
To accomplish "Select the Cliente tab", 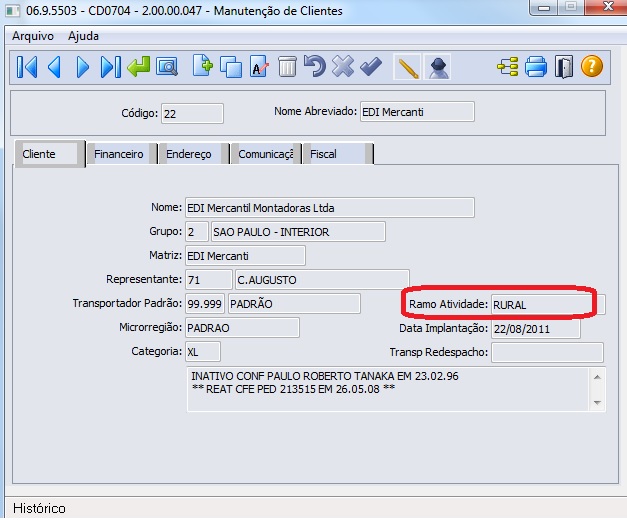I will pyautogui.click(x=50, y=154).
